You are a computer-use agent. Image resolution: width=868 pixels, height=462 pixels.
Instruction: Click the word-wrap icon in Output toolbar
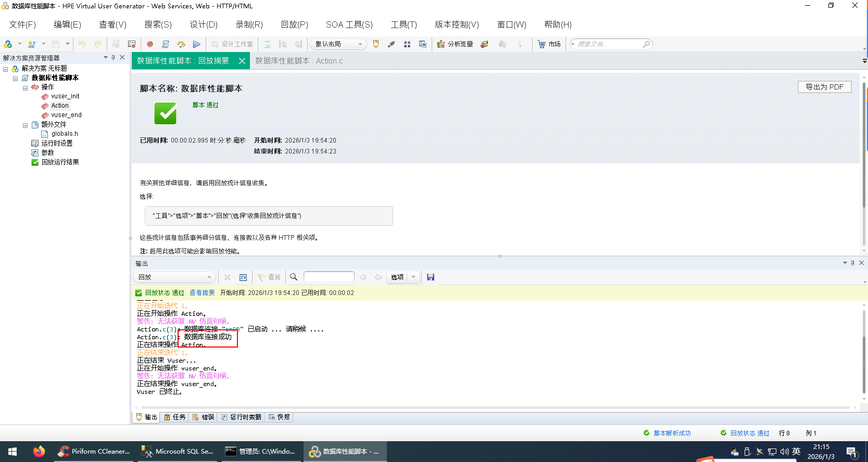tap(243, 277)
